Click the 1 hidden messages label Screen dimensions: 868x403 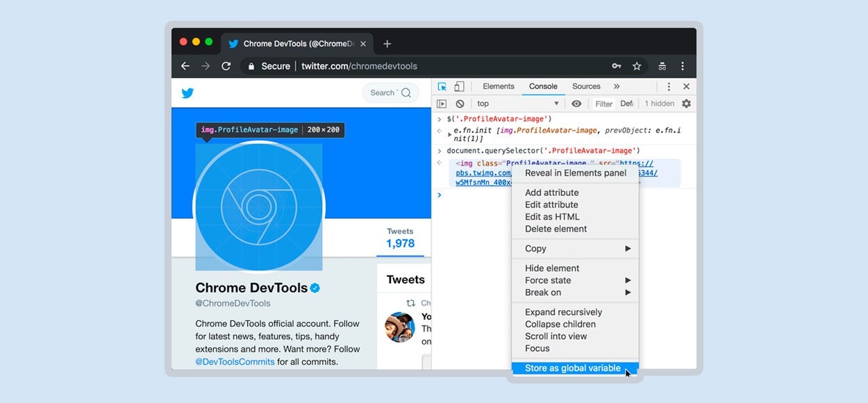tap(660, 104)
